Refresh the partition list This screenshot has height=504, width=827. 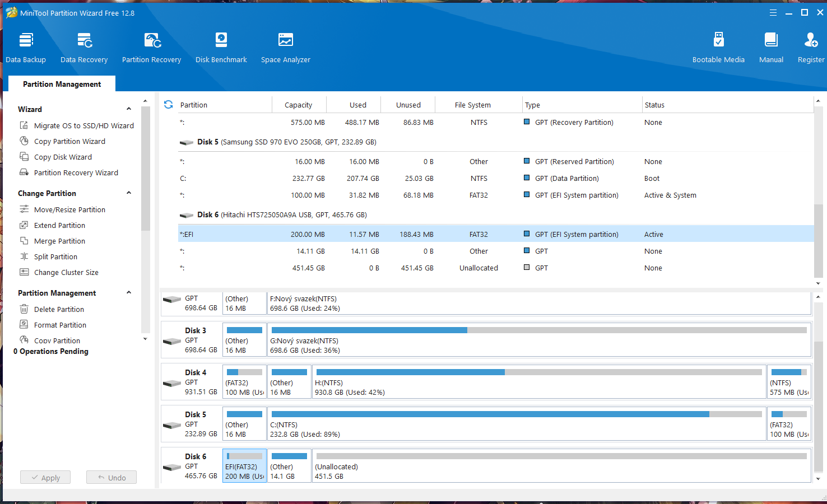tap(168, 105)
